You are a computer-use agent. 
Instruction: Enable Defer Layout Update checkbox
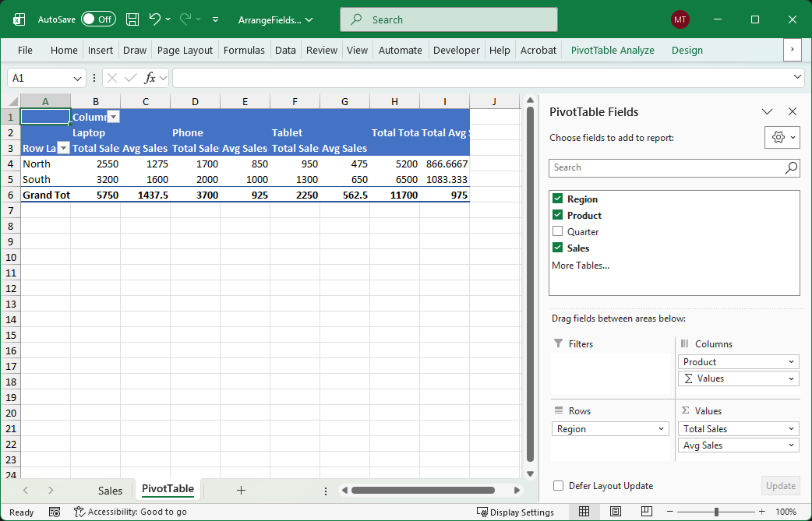point(558,486)
